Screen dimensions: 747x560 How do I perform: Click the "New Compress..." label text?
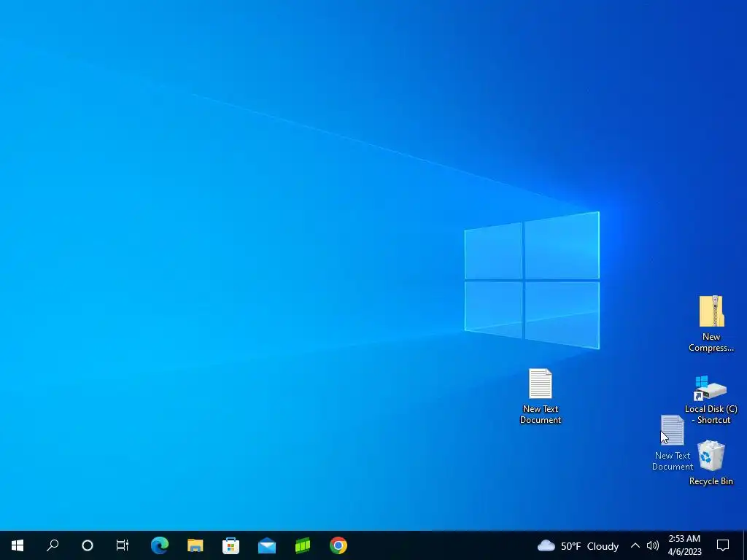pos(711,343)
